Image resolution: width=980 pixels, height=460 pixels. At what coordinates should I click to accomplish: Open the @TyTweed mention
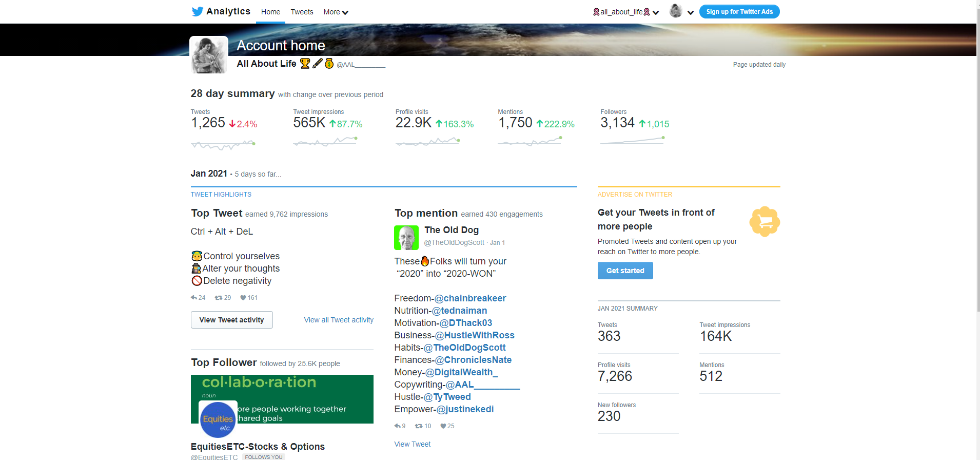click(447, 397)
